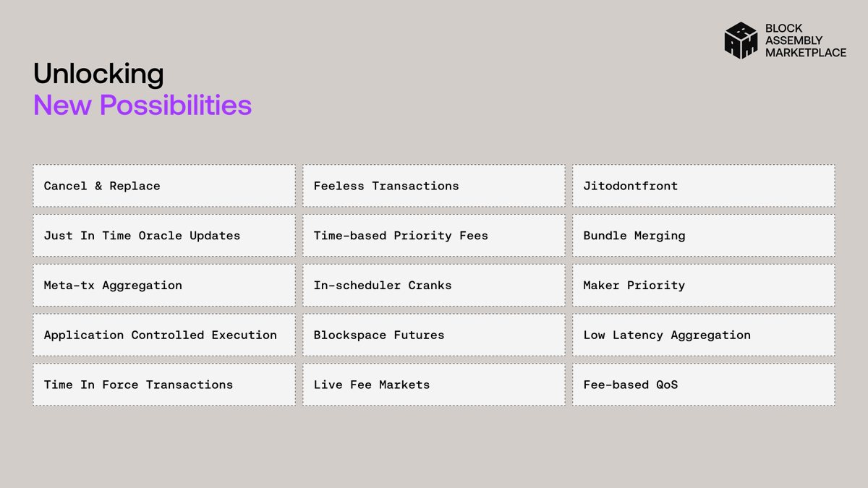Click the Meta-tx Aggregation tile

point(164,285)
